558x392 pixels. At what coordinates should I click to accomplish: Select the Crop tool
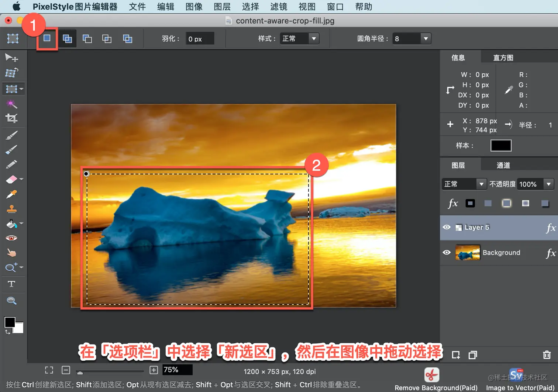(11, 118)
